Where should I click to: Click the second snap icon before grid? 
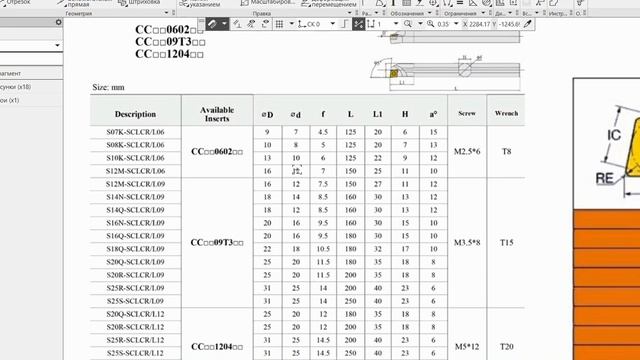coord(251,24)
